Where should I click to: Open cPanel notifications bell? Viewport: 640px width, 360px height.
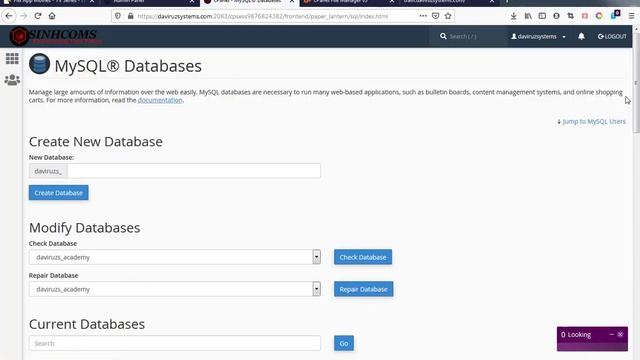point(581,36)
